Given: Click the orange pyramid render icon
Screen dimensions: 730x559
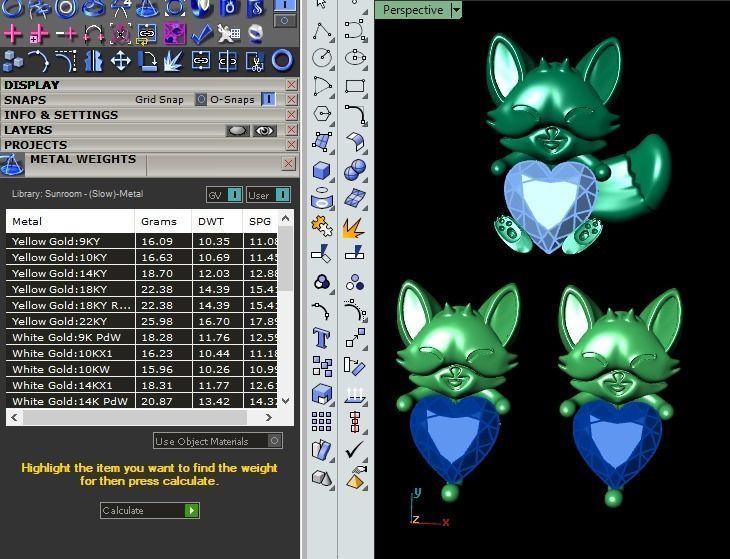Looking at the screenshot, I should (356, 478).
